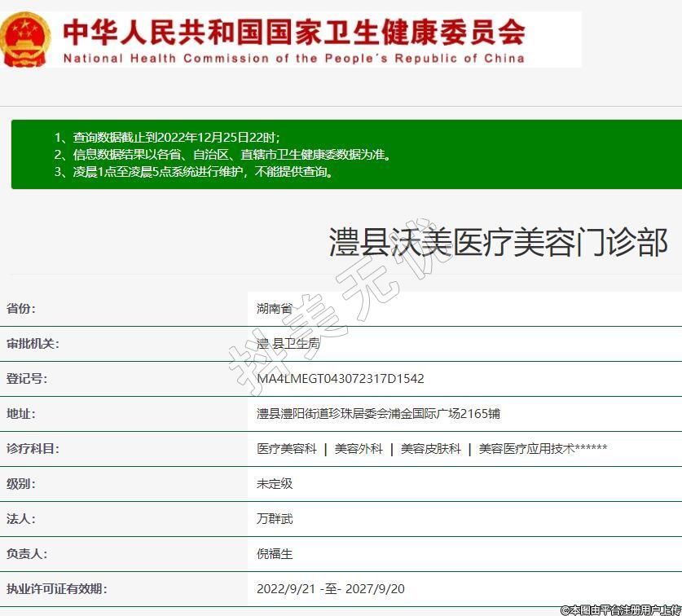The height and width of the screenshot is (616, 682).
Task: Click the 湖南省 province value
Action: tap(274, 309)
